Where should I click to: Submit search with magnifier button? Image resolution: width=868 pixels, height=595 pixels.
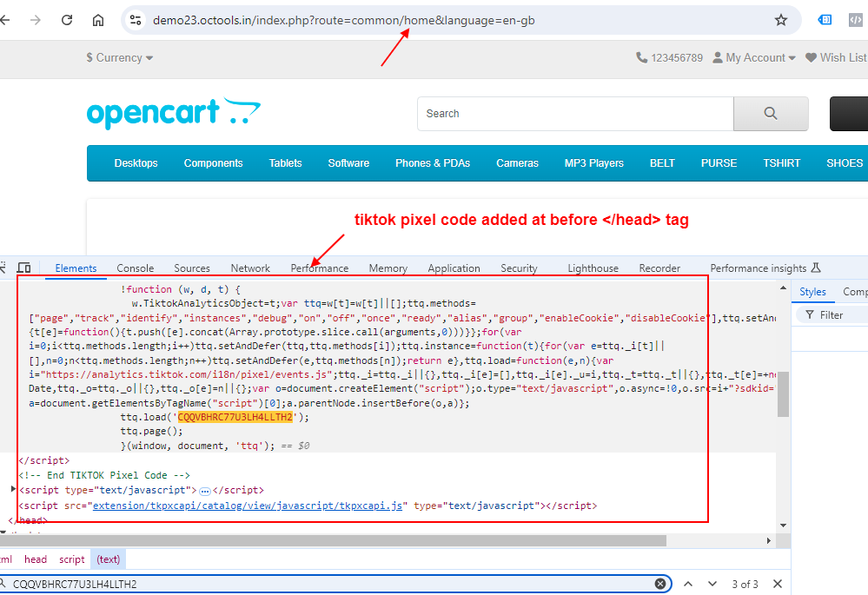(x=771, y=114)
